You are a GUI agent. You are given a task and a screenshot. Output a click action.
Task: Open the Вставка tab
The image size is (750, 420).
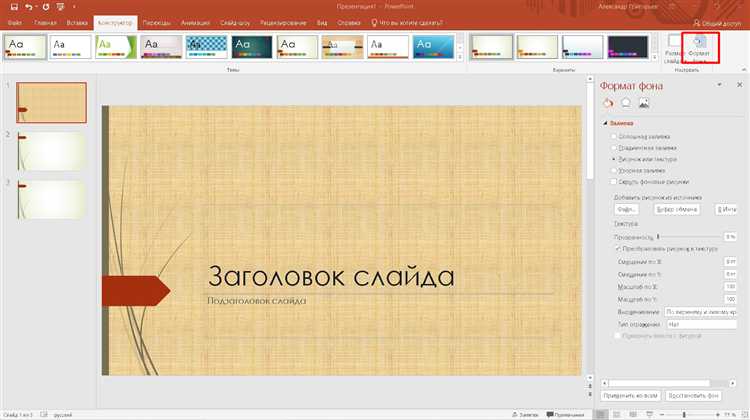click(x=77, y=22)
